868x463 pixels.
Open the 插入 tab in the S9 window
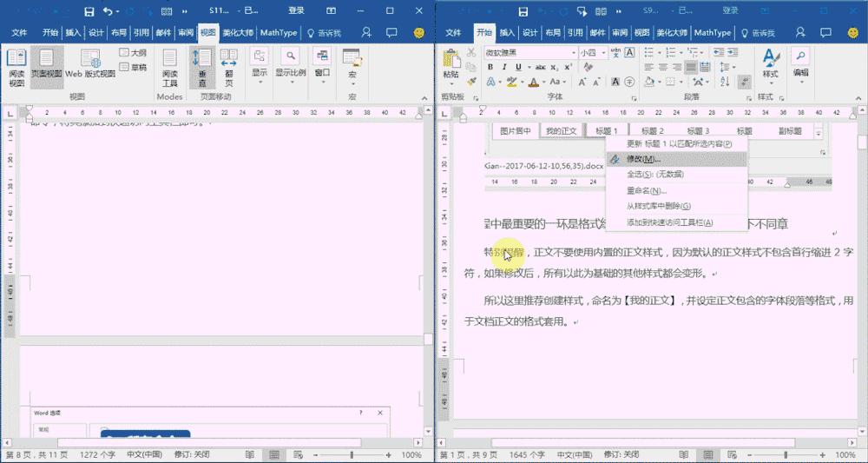tap(507, 33)
